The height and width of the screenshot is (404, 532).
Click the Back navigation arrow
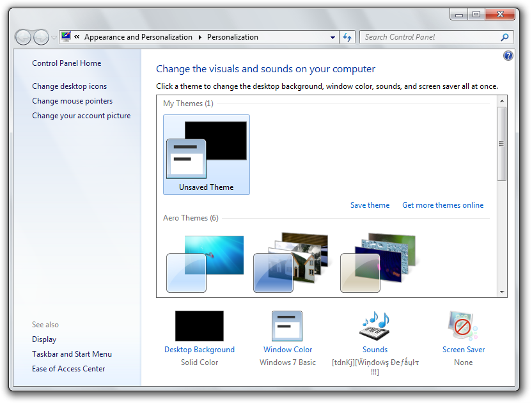pos(23,37)
